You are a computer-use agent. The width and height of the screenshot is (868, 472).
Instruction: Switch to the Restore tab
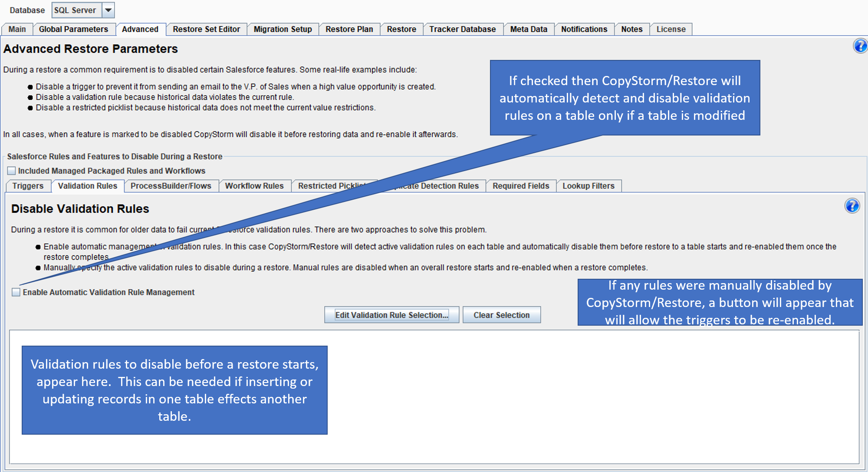401,29
